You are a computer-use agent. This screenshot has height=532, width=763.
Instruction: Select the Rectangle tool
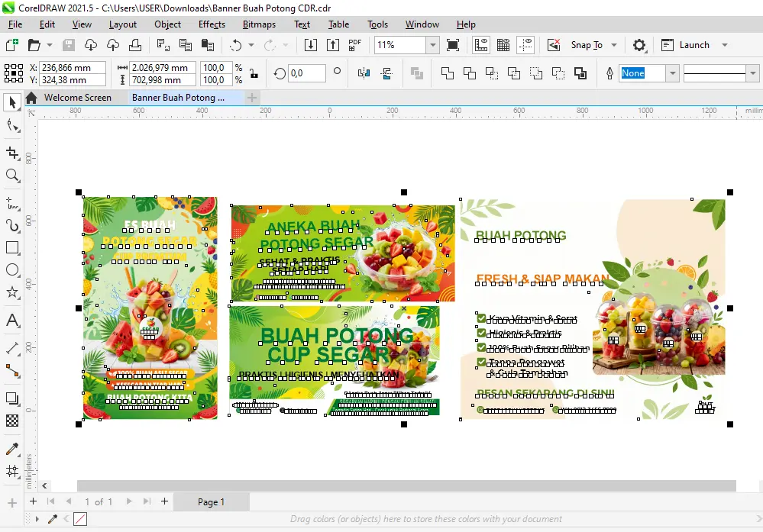tap(12, 248)
